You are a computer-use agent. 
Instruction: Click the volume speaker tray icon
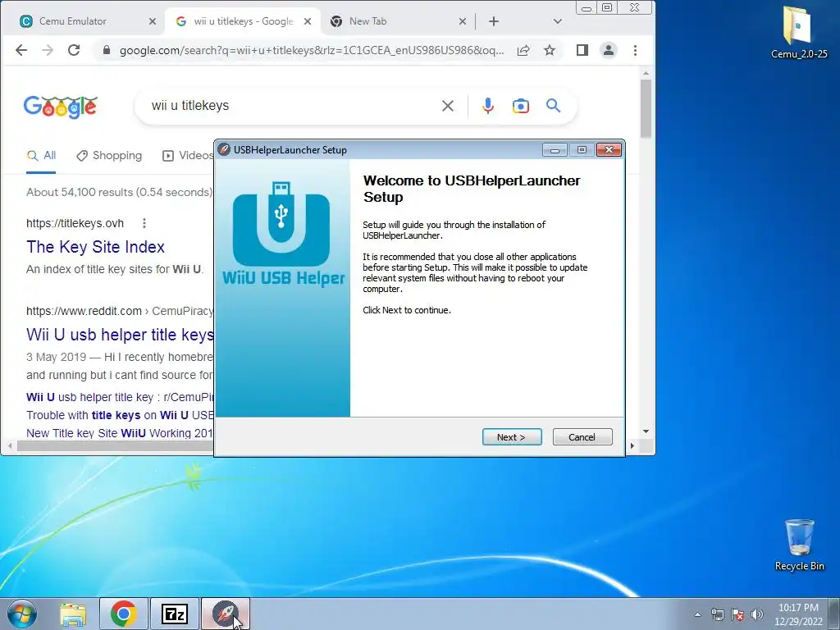click(x=756, y=614)
